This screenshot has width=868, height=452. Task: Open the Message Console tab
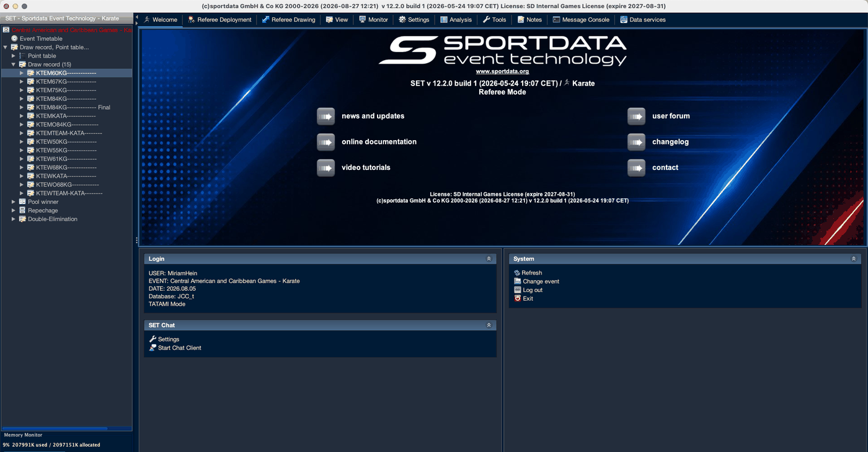tap(581, 20)
